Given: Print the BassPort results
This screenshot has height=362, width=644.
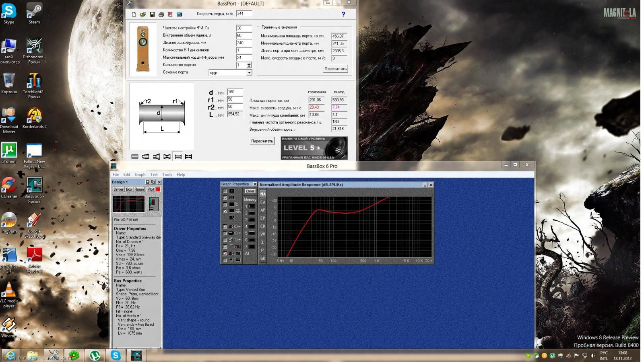Looking at the screenshot, I should 161,14.
